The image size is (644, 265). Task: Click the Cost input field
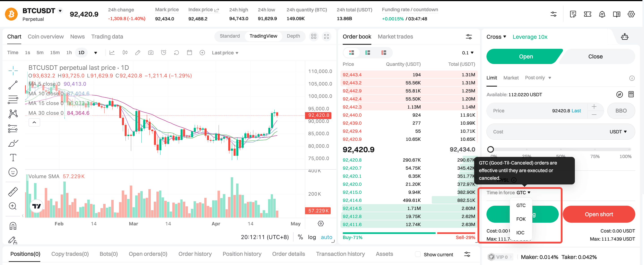coord(545,132)
